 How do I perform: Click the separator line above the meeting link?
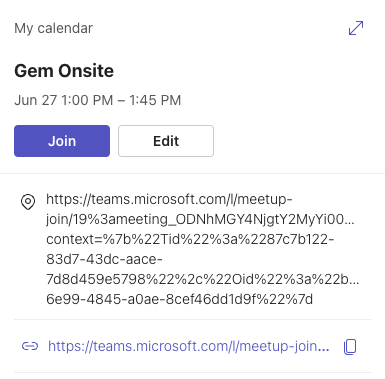193,319
